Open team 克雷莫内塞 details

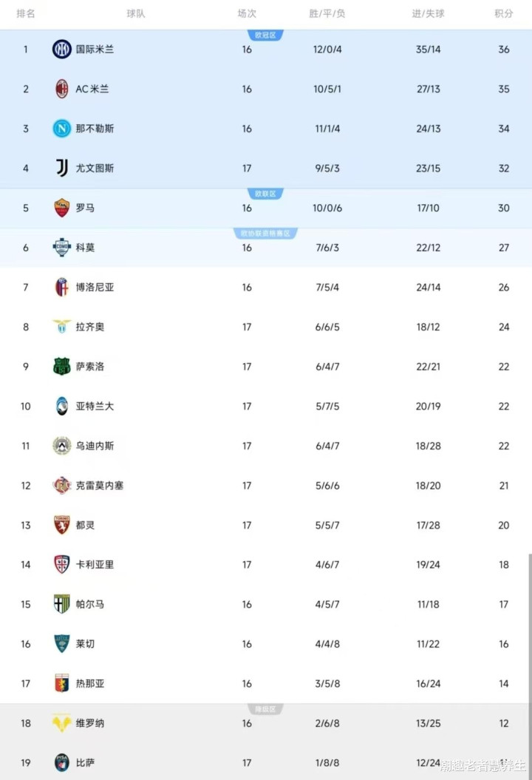(x=99, y=486)
